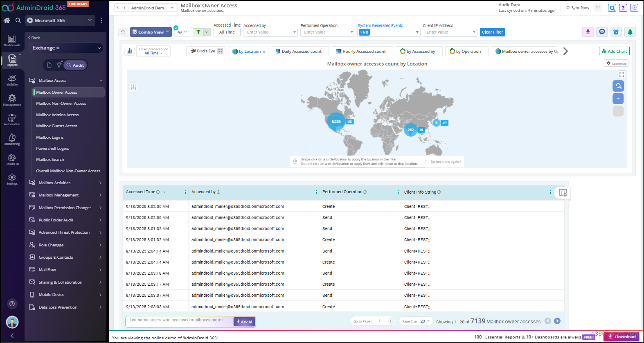Open Mailbox Logins report

(x=50, y=138)
